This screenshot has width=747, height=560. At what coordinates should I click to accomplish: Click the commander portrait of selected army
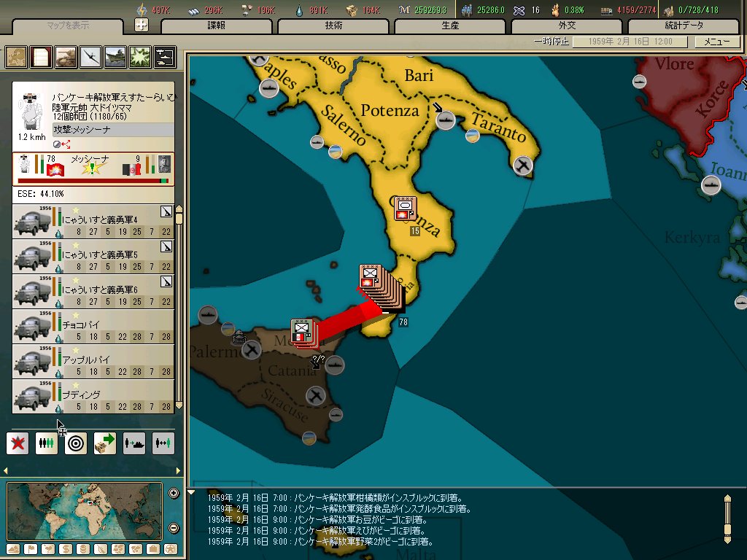point(31,112)
